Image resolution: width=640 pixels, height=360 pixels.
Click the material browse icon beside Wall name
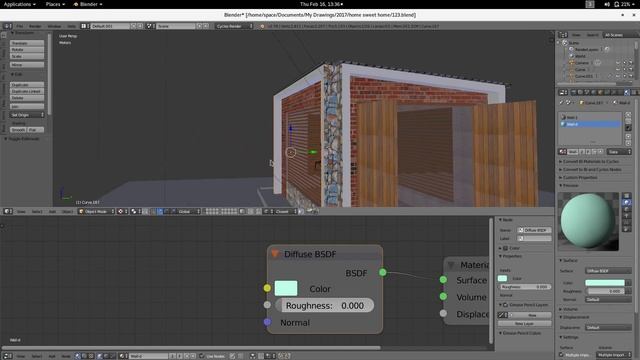(562, 152)
